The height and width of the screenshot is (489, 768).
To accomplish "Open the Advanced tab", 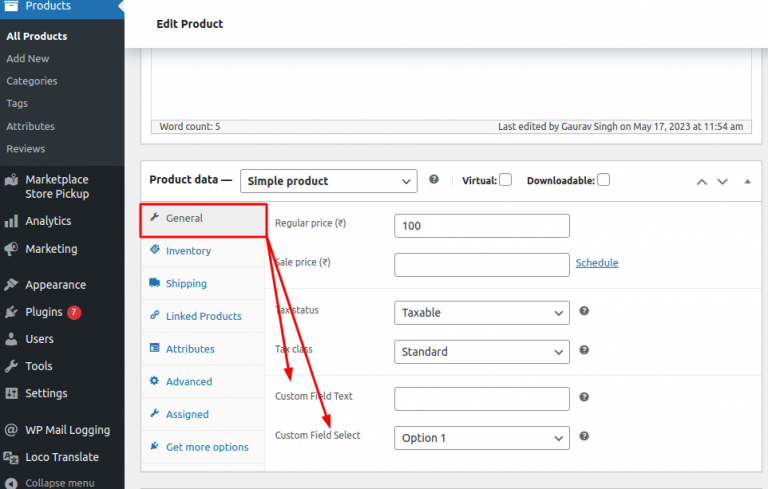I will point(203,382).
